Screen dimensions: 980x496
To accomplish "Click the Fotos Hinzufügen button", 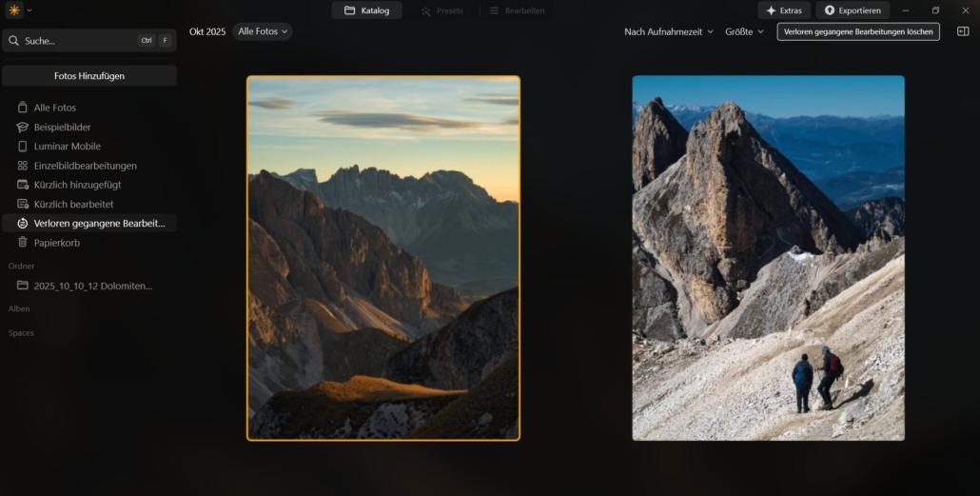I will tap(88, 76).
